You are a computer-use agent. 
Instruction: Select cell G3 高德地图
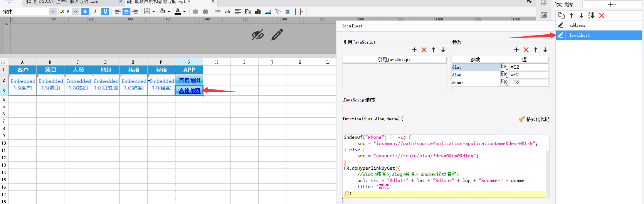click(x=189, y=91)
